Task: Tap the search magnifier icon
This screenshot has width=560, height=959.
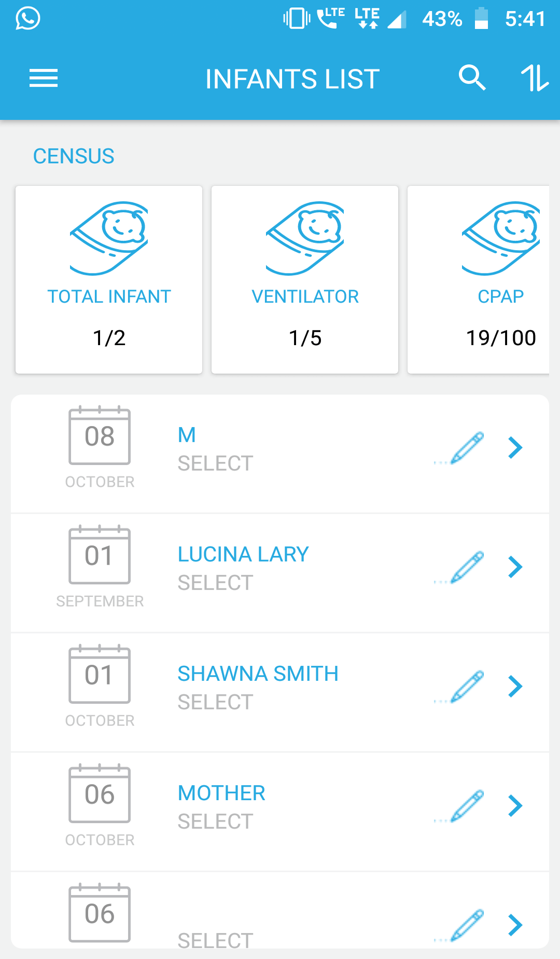Action: [472, 78]
